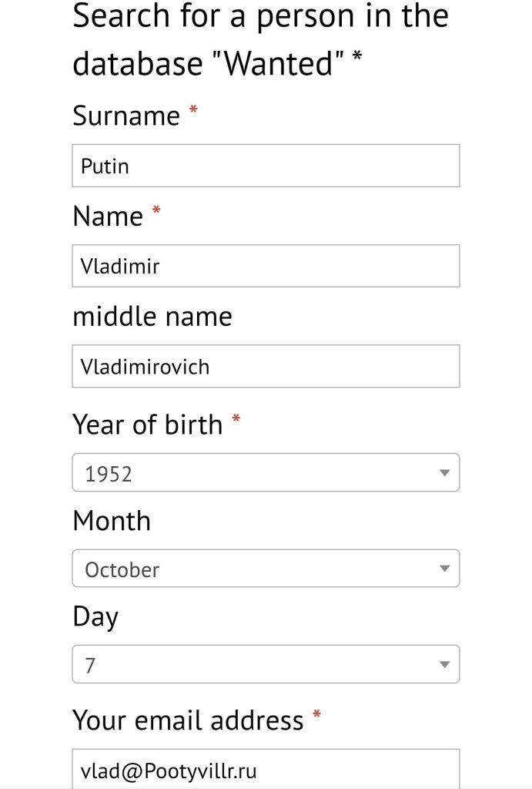Click the Year of birth dropdown arrow

coord(444,473)
